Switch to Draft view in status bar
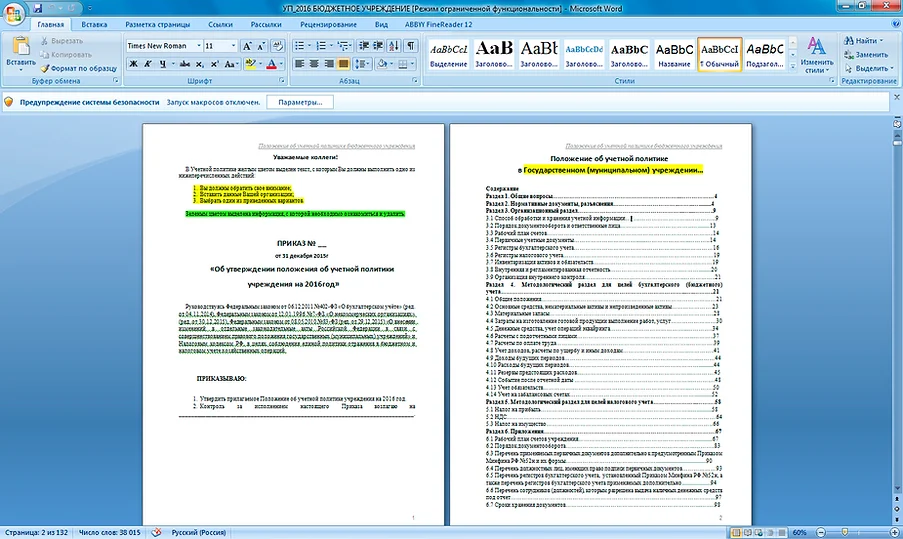The image size is (903, 539). coord(781,533)
